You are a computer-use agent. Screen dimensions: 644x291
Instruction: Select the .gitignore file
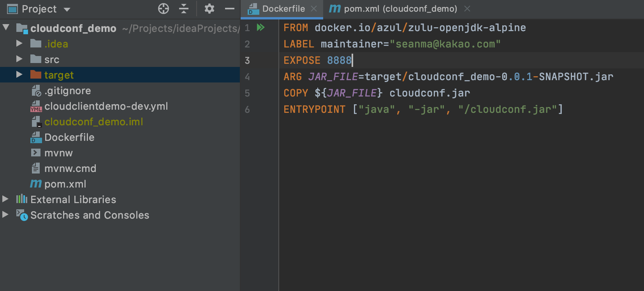pos(120,90)
